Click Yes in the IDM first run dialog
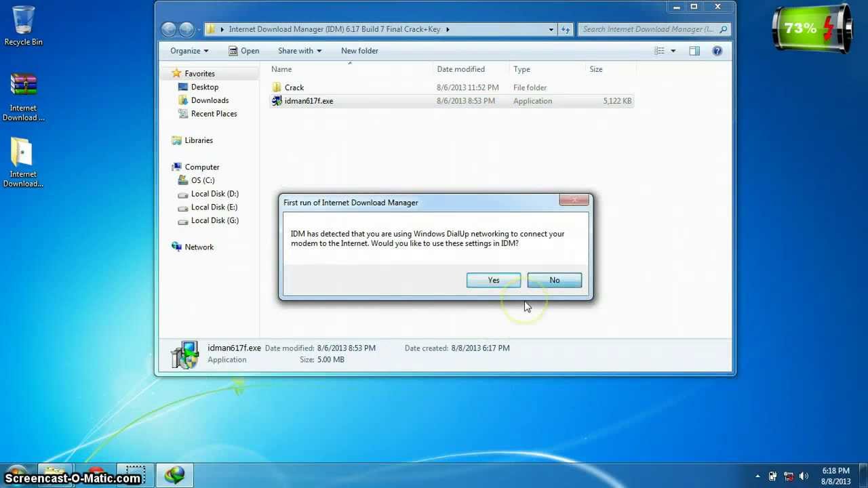Viewport: 868px width, 488px height. click(494, 281)
